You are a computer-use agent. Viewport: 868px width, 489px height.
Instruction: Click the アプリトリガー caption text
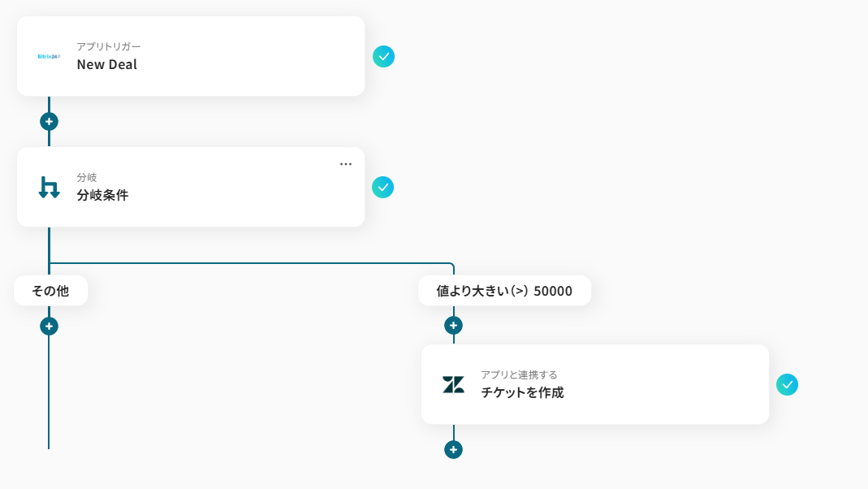(x=108, y=46)
